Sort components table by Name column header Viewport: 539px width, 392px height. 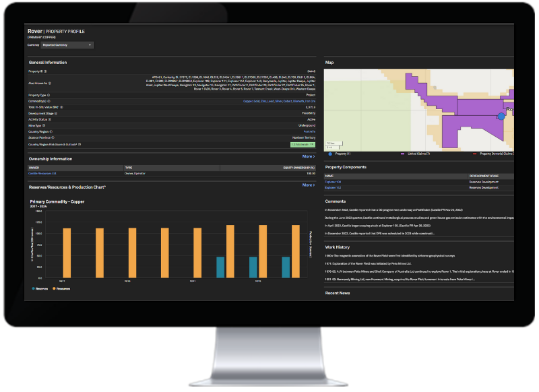point(331,176)
